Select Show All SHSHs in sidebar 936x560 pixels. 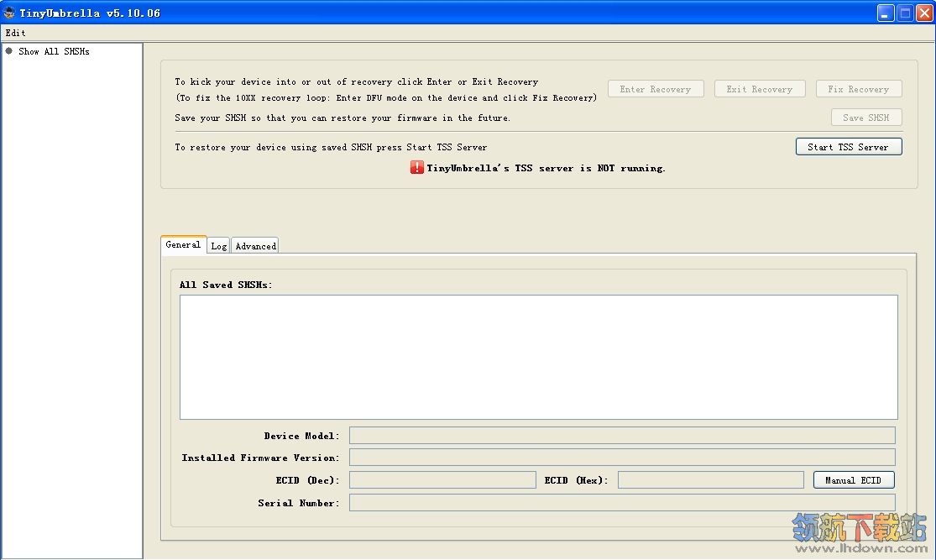coord(54,51)
